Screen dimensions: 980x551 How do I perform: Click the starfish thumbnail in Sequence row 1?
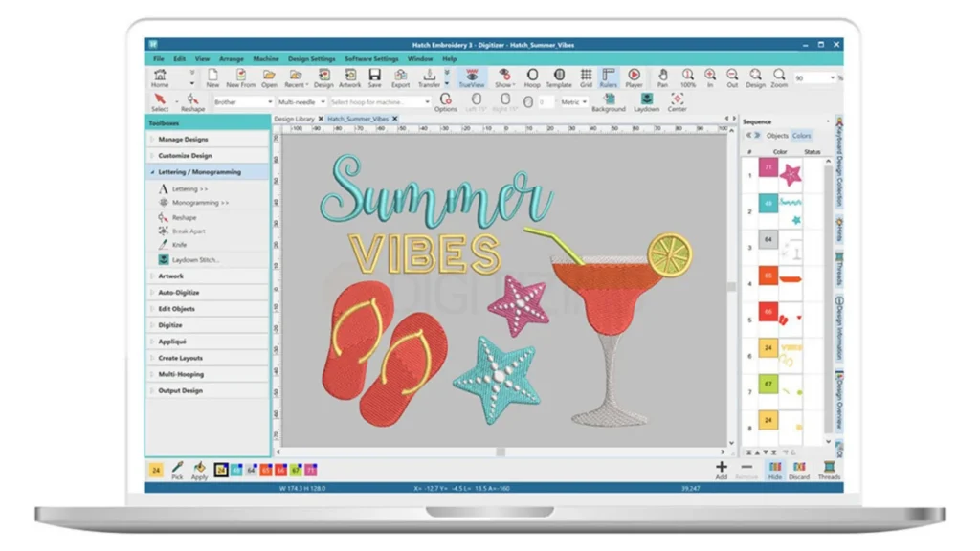pyautogui.click(x=791, y=174)
